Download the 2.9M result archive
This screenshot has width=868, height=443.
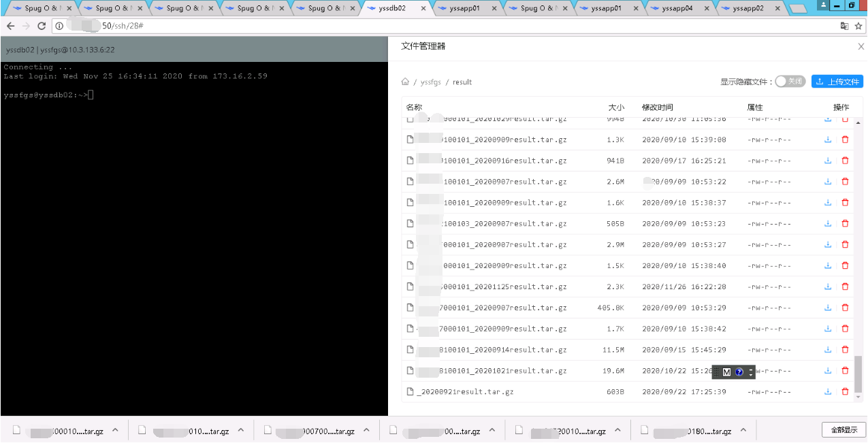point(828,244)
